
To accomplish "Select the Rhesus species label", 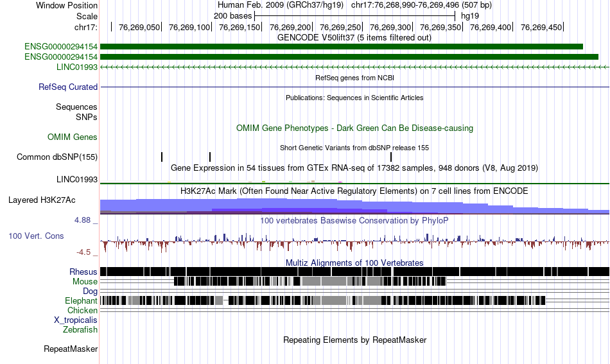I will pos(83,272).
